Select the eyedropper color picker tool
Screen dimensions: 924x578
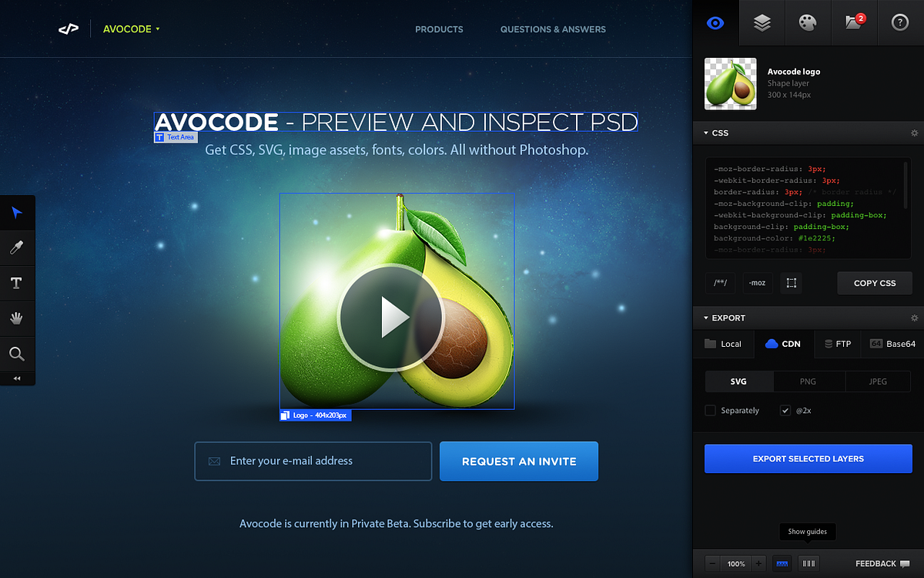coord(17,248)
